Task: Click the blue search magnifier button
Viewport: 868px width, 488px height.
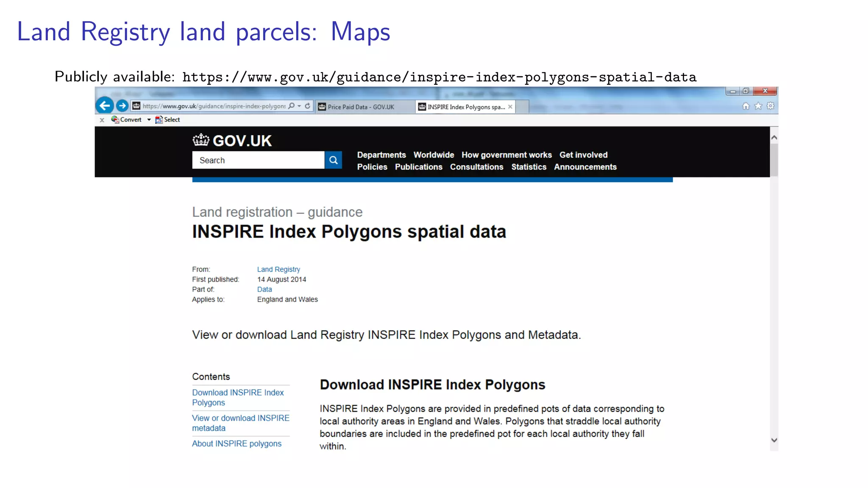Action: pyautogui.click(x=334, y=160)
